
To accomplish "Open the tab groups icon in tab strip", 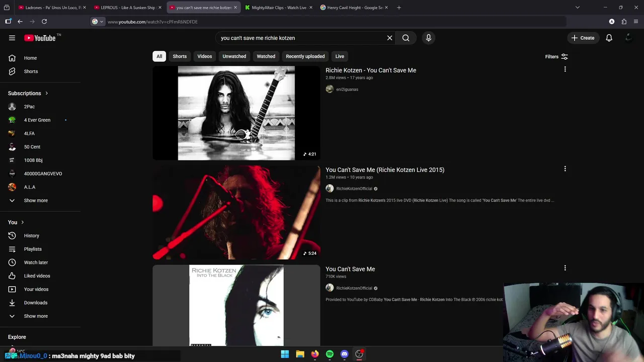I will coord(7,8).
